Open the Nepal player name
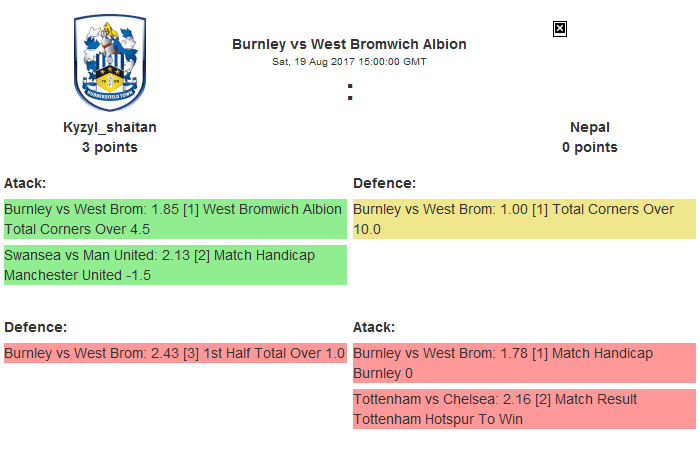 point(590,127)
